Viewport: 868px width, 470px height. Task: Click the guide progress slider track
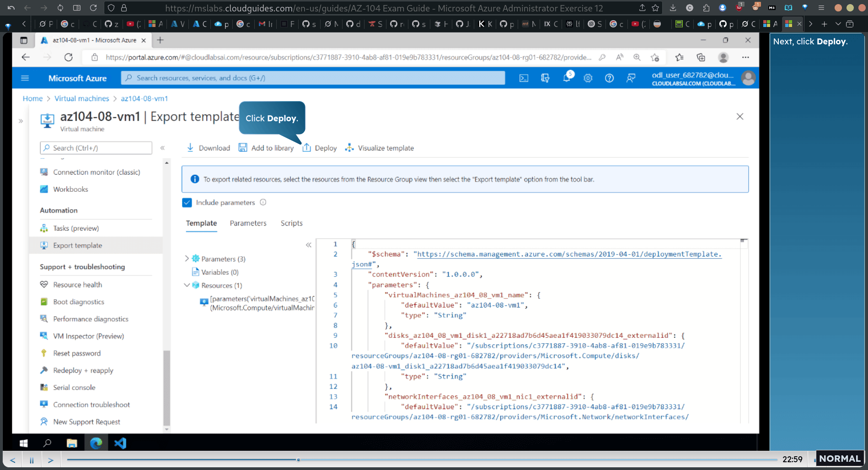422,459
